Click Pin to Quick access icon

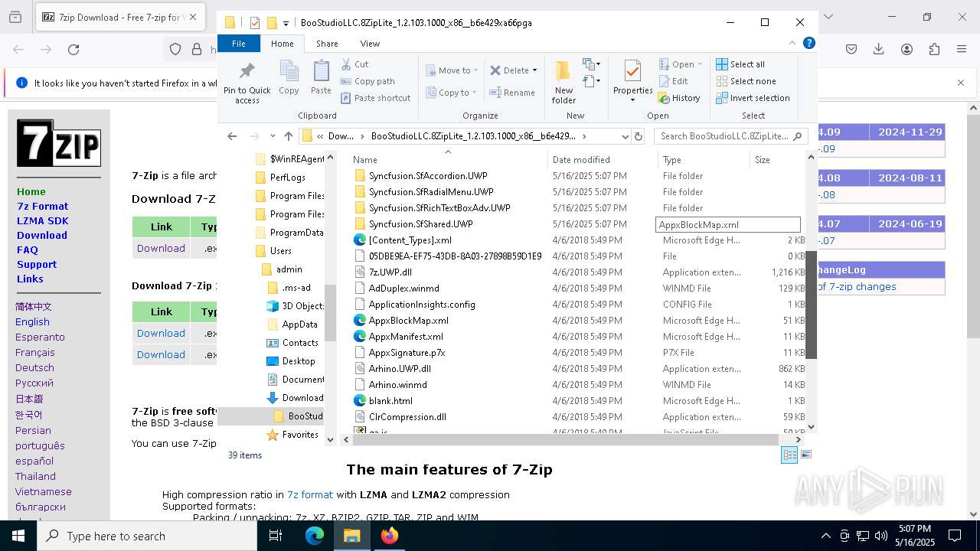[x=247, y=83]
